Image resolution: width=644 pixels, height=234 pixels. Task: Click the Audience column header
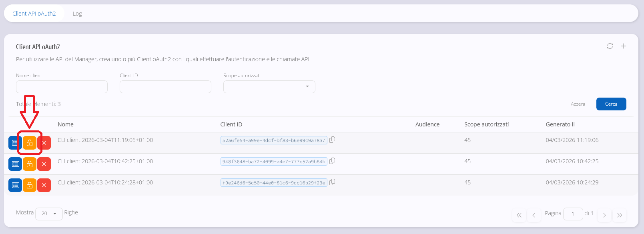click(x=427, y=124)
